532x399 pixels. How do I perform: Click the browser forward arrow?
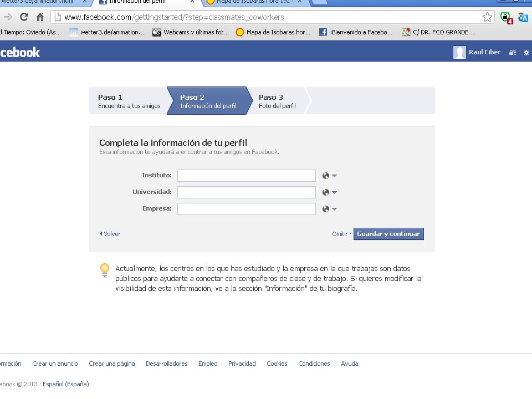pos(8,17)
